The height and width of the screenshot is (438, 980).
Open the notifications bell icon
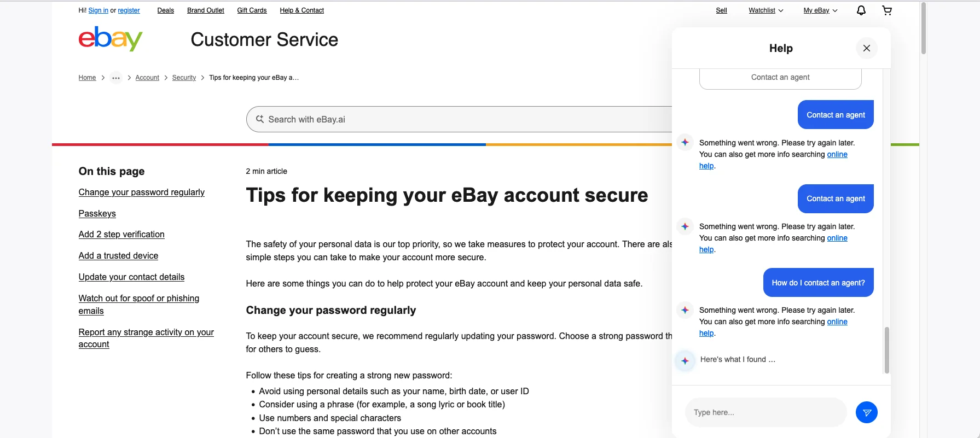(861, 10)
